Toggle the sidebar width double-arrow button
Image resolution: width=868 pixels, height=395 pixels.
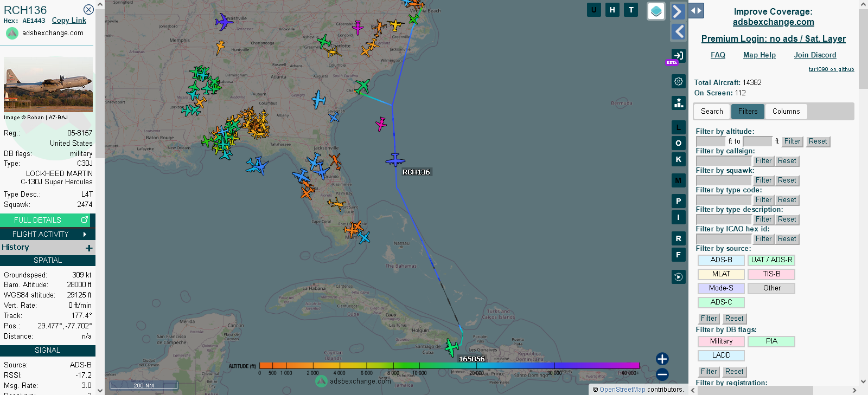[696, 10]
